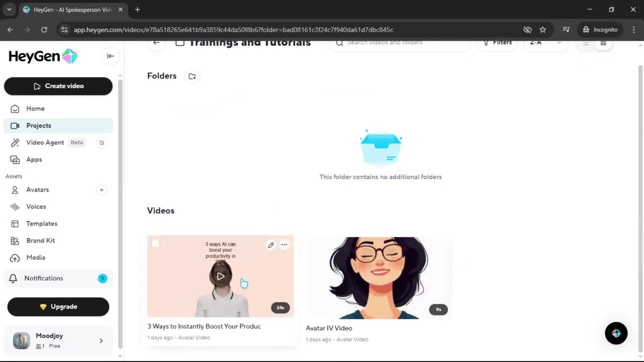Click the new folder icon beside Folders

click(x=192, y=76)
